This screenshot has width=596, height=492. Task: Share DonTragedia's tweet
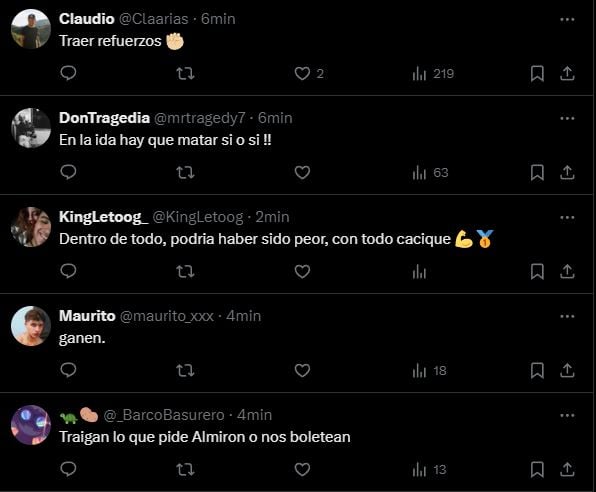(x=567, y=172)
